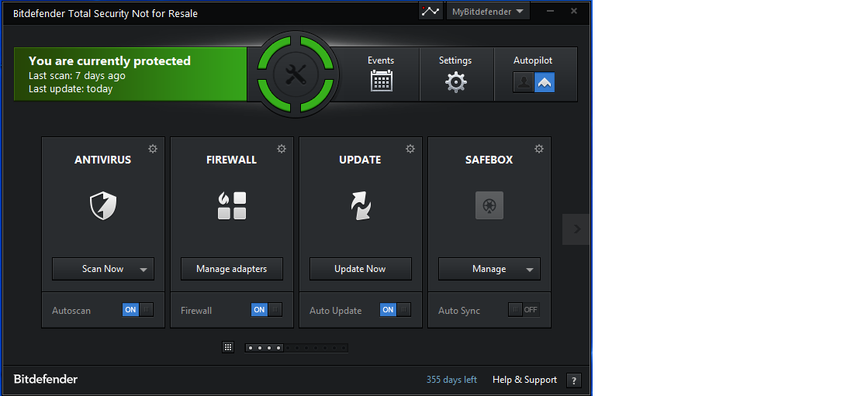The width and height of the screenshot is (868, 396).
Task: Click the Scan Now button label
Action: [103, 269]
